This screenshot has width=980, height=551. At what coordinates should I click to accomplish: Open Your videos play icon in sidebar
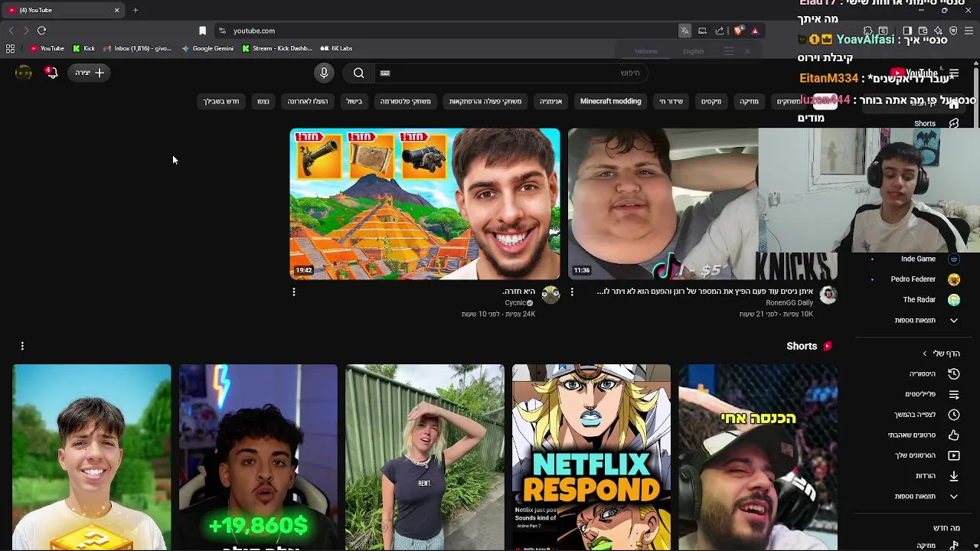pyautogui.click(x=954, y=455)
